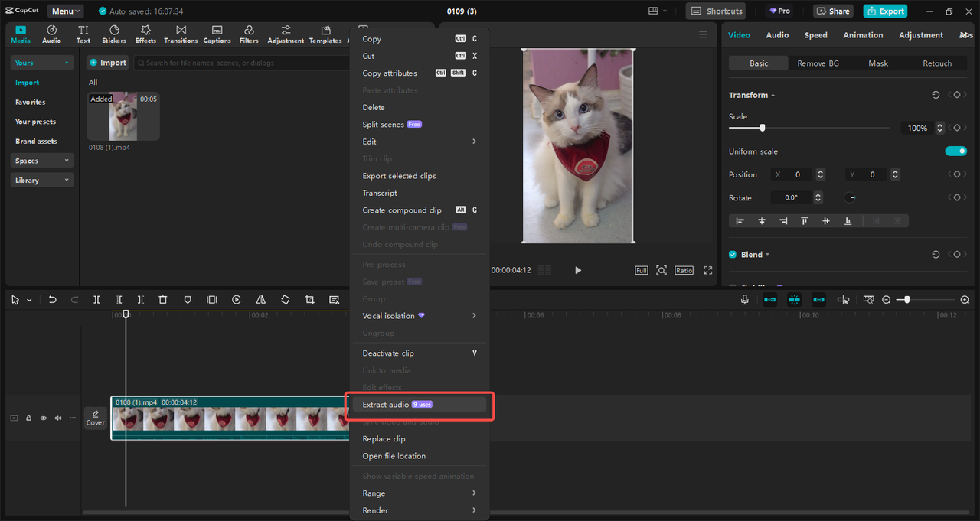Click the Scale slider handle
The image size is (980, 521).
coord(762,128)
